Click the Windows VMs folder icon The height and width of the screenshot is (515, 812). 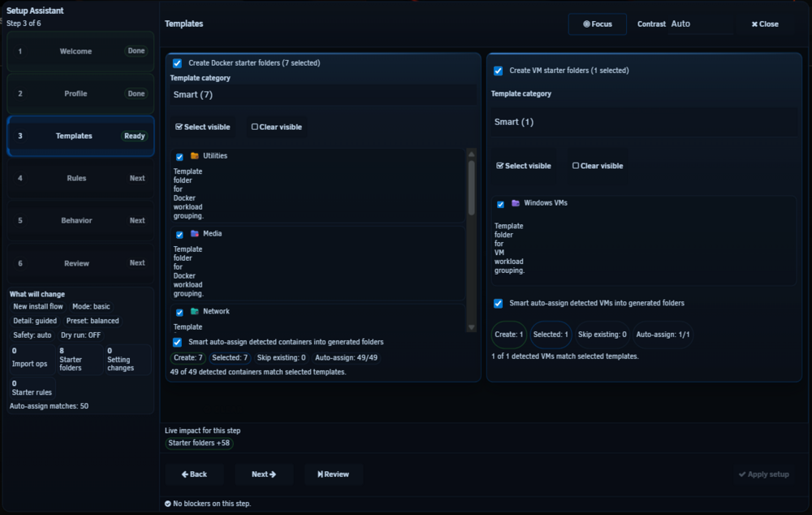pyautogui.click(x=516, y=203)
